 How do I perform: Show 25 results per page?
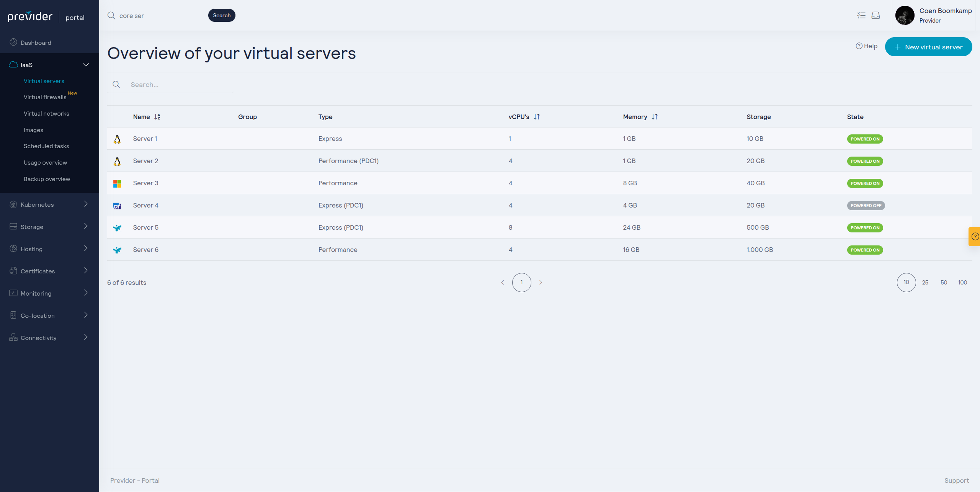(x=925, y=283)
